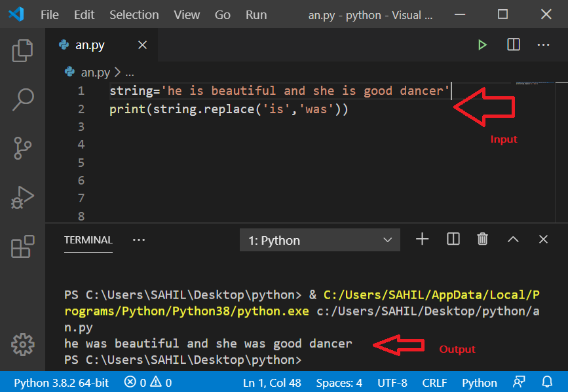Change encoding via UTF-8
This screenshot has height=392, width=568.
point(392,383)
